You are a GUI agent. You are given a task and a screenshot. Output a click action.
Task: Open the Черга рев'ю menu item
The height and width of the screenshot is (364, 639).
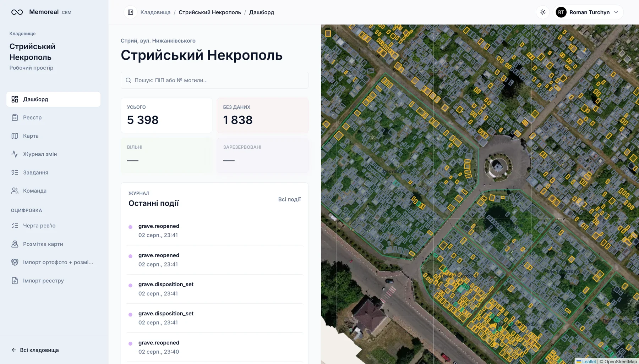click(x=53, y=226)
